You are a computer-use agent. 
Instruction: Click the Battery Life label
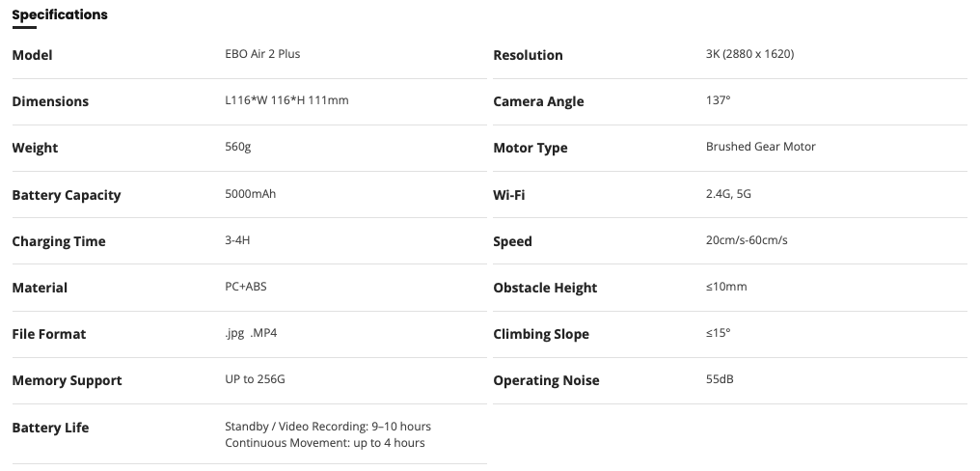tap(50, 428)
